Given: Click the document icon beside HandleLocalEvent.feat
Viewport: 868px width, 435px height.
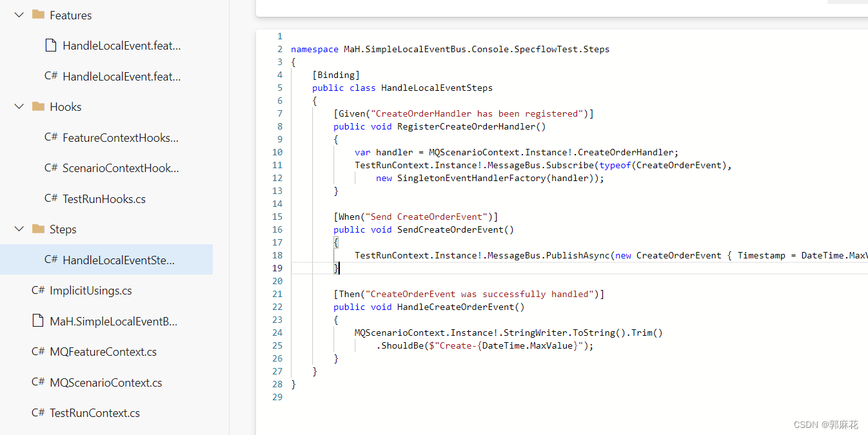Looking at the screenshot, I should coord(51,44).
